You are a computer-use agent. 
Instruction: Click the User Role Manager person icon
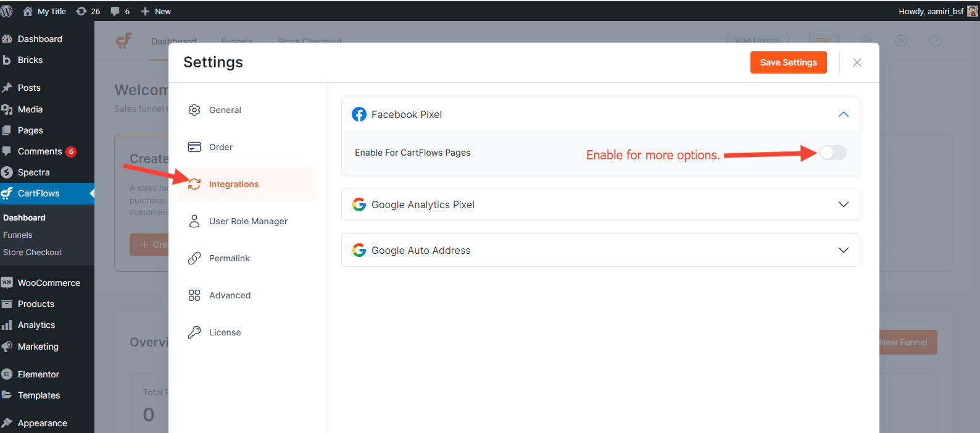point(194,221)
